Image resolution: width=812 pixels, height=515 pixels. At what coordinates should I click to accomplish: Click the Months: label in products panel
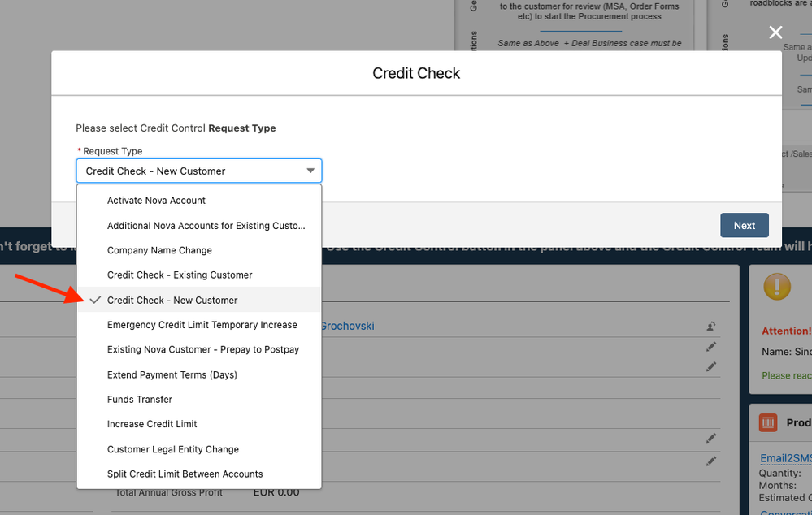point(777,486)
